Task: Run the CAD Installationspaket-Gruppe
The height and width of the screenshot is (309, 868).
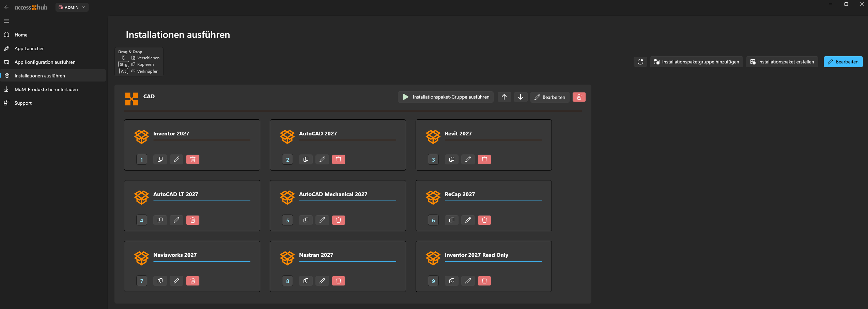Action: (446, 97)
